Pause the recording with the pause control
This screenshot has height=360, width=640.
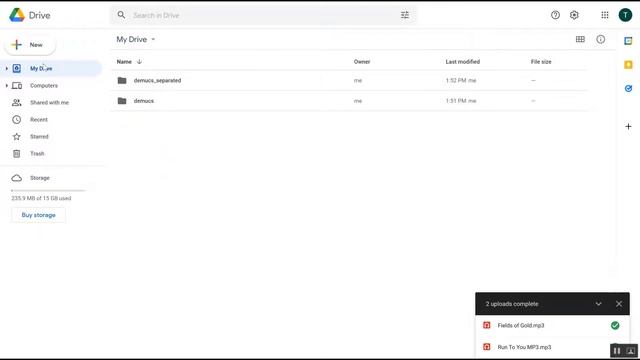coord(617,351)
